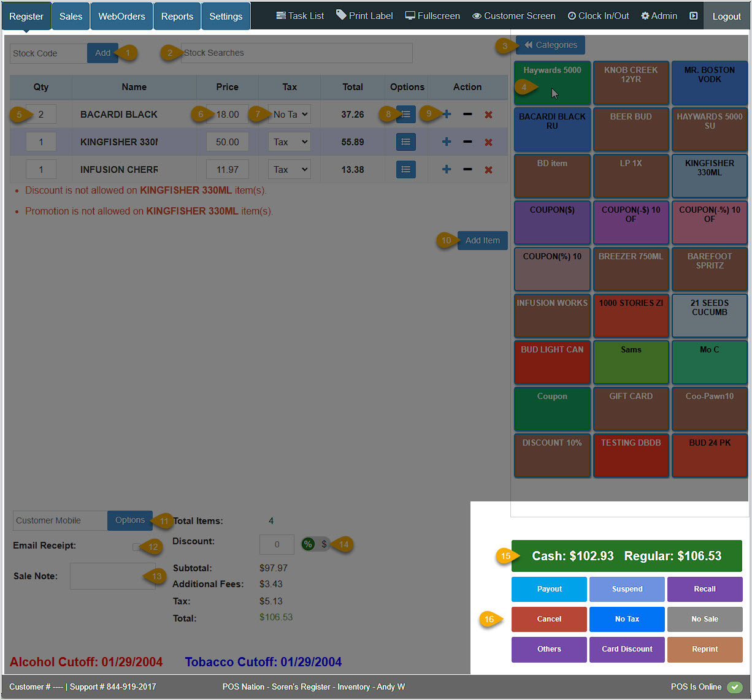Open the Tax dropdown for KINGFISHER 330ML
Viewport: 752px width, 700px height.
tap(289, 142)
